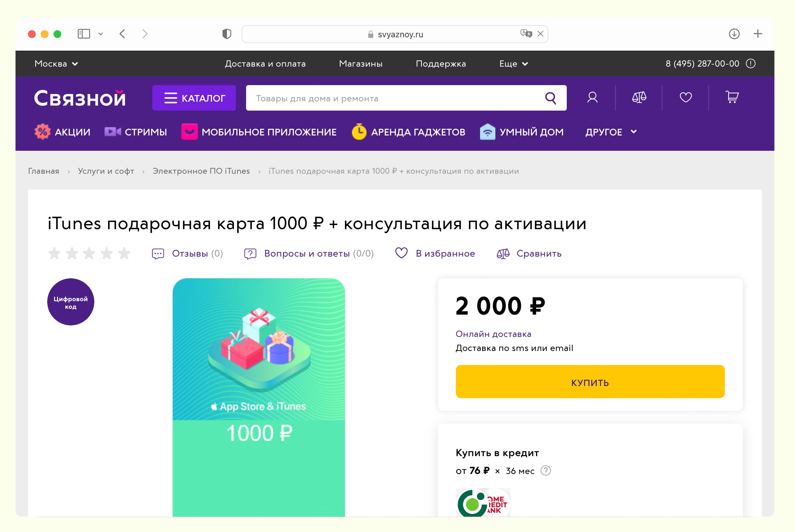Viewport: 795px width, 532px height.
Task: Open Safari downloads icon
Action: click(x=734, y=34)
